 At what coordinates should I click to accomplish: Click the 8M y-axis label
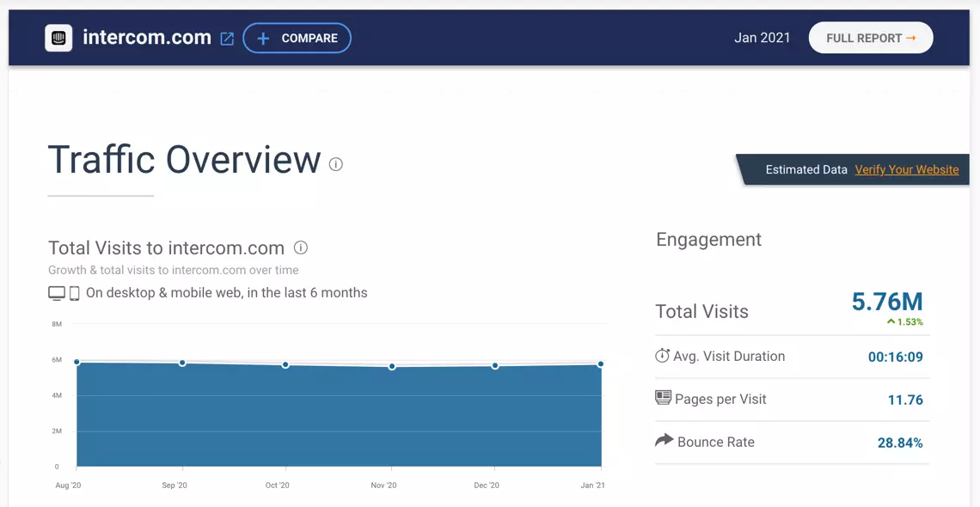(x=56, y=324)
